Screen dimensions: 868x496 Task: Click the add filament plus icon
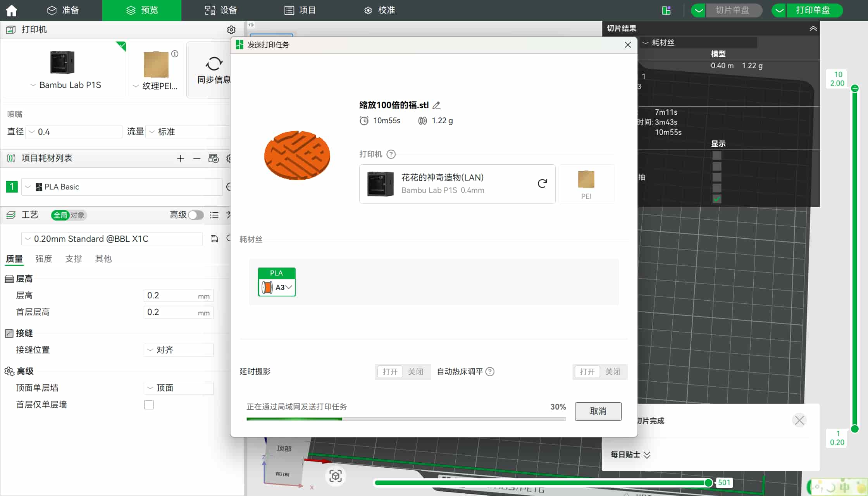coord(180,158)
